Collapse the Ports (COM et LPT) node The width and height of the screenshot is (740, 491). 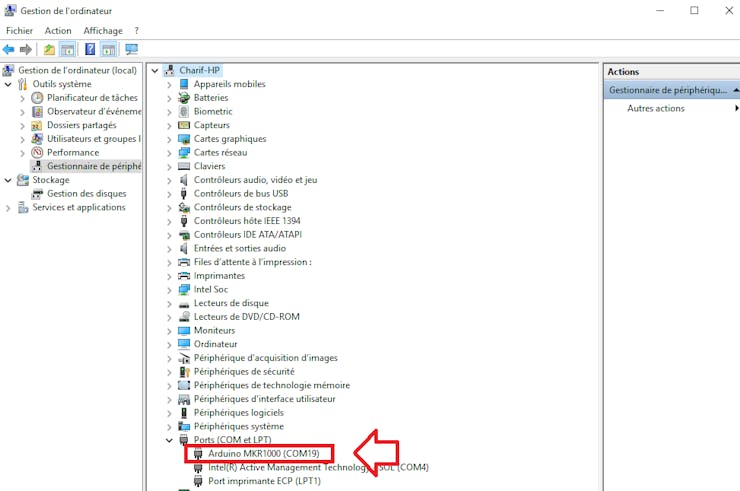(169, 440)
